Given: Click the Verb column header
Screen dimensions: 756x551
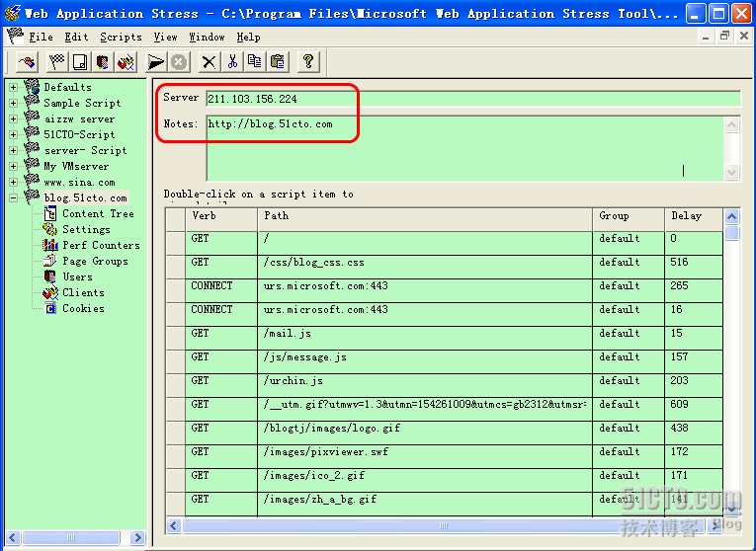Looking at the screenshot, I should (221, 219).
